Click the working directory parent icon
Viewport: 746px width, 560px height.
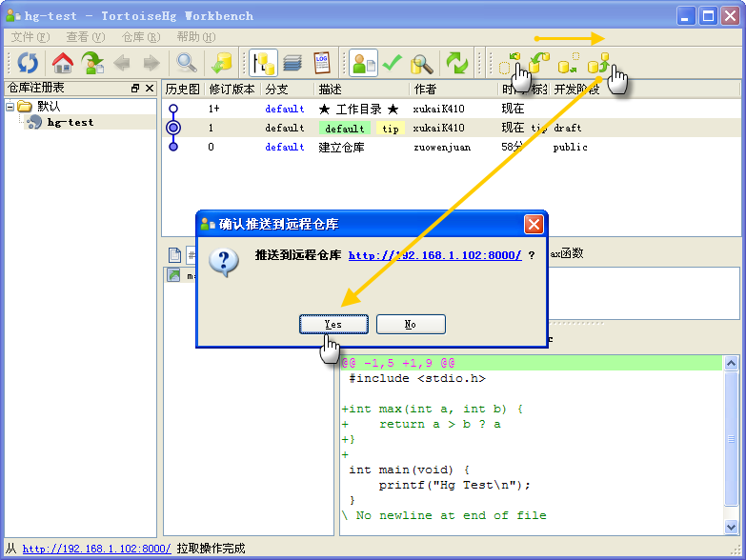92,63
